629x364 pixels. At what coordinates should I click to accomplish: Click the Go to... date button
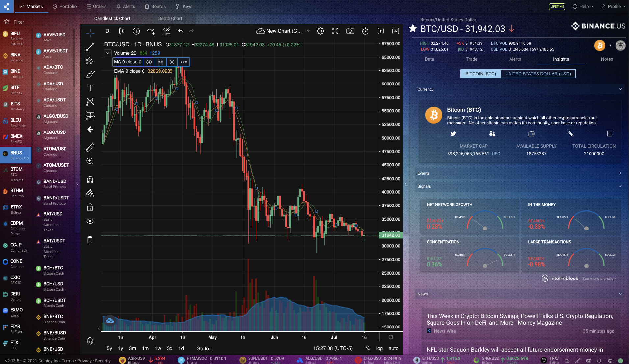tap(205, 348)
